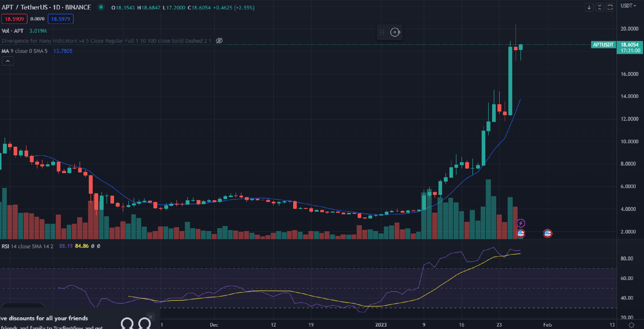
Task: Open chart settings gear at bottom right
Action: coord(631,325)
